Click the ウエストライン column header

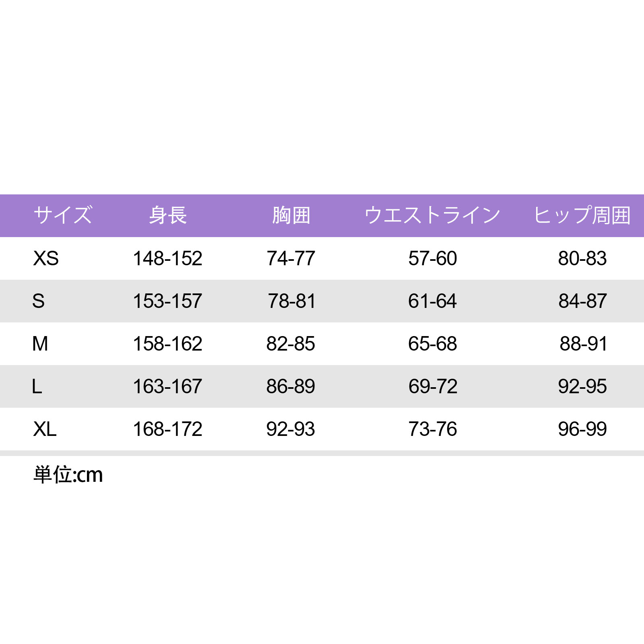[x=432, y=215]
